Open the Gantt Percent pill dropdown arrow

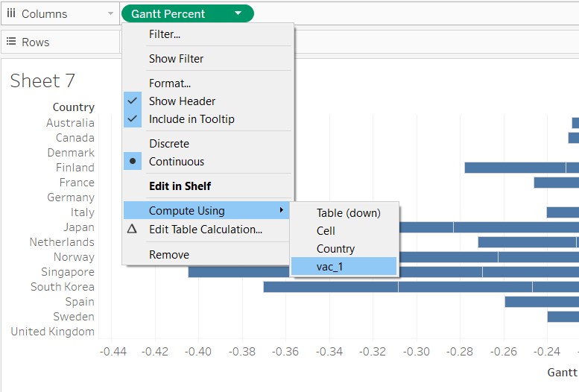click(238, 13)
